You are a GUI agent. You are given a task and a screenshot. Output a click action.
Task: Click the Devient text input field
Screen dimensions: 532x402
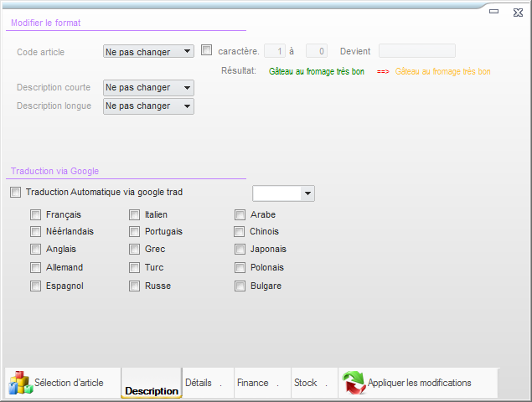tap(417, 51)
